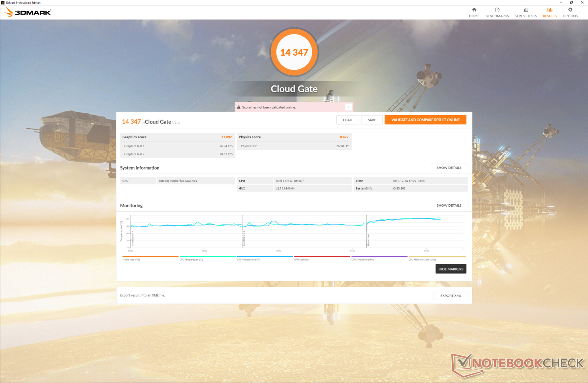Toggle Hide Markers on the chart
Screen dimensions: 588x383
pyautogui.click(x=450, y=269)
